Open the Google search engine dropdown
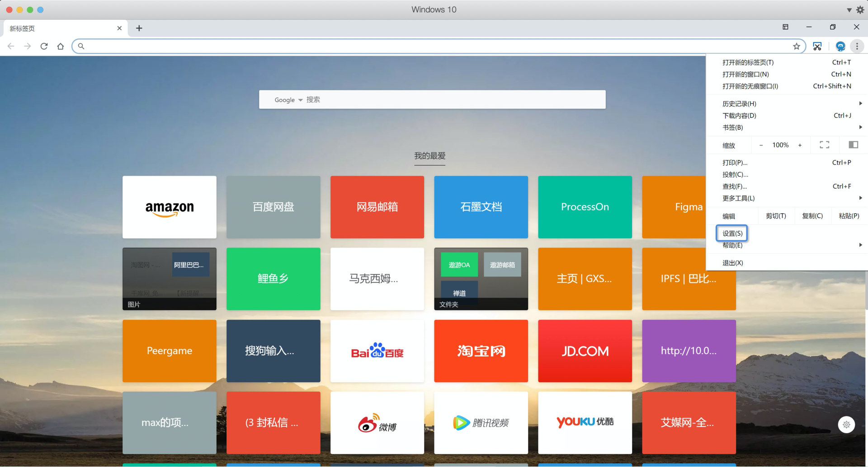868x467 pixels. pyautogui.click(x=288, y=100)
